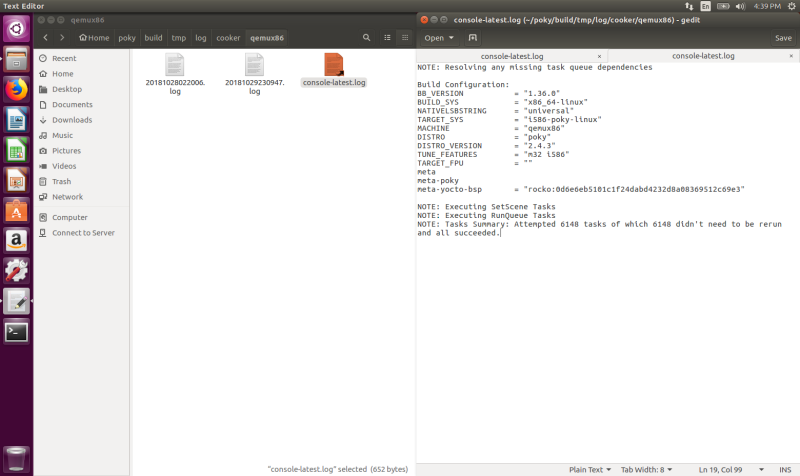This screenshot has width=800, height=476.
Task: Open Amazon launcher icon
Action: (x=16, y=240)
